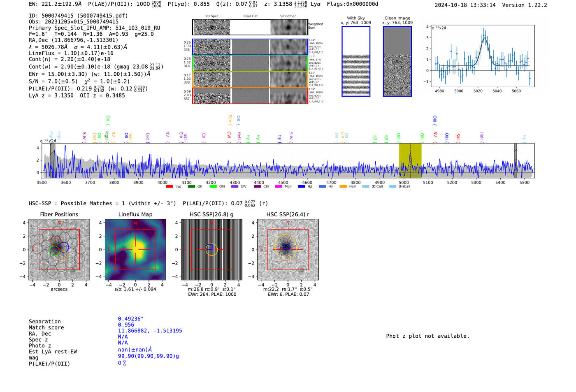Click the (K)CaII legend swatch
The image size is (576, 392).
(366, 187)
